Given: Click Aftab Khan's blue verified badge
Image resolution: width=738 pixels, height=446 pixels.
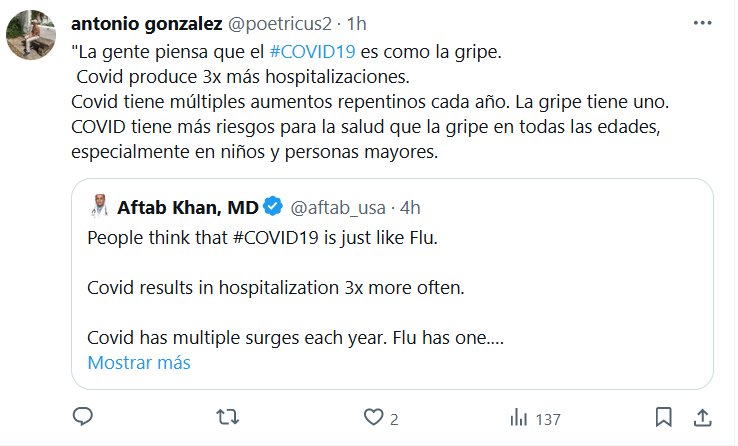Looking at the screenshot, I should [273, 208].
